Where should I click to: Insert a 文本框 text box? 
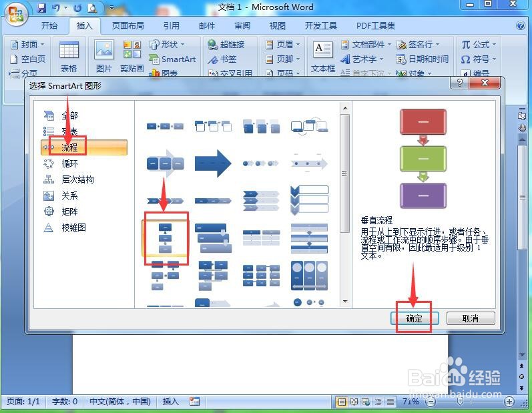tap(322, 56)
